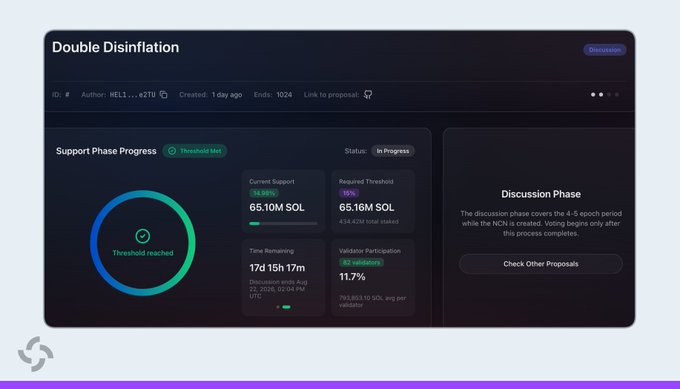Screen dimensions: 680x389
Task: Click the Discussion Phase heading
Action: (541, 194)
